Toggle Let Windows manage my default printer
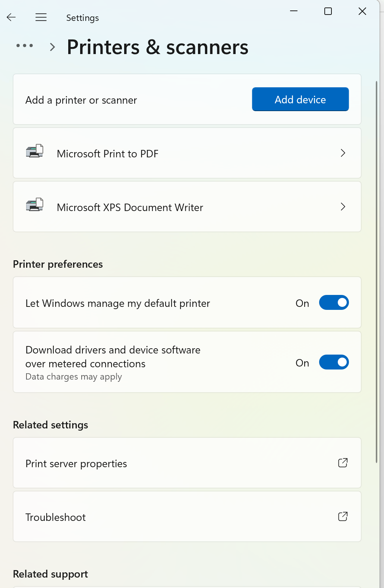The width and height of the screenshot is (384, 588). [334, 303]
